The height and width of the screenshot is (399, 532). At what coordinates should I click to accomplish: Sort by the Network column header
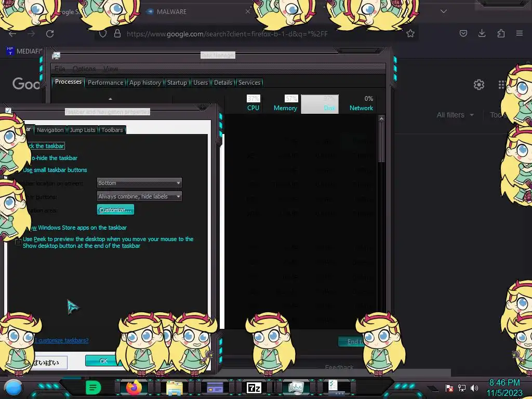pyautogui.click(x=361, y=104)
